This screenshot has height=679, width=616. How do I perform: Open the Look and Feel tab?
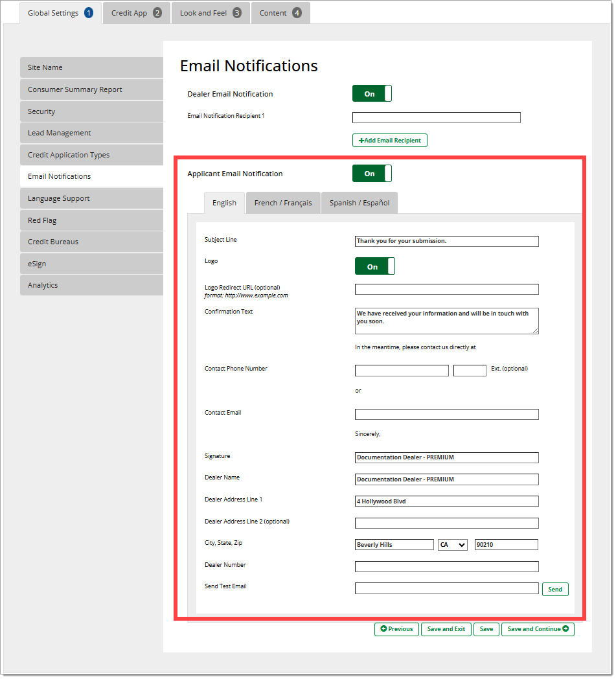(211, 13)
